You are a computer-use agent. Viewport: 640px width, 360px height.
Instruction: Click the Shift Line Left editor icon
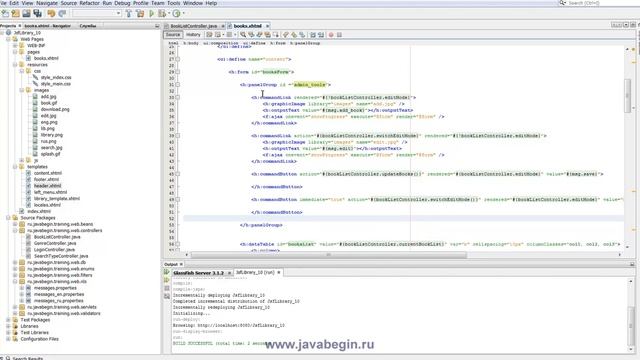tap(313, 35)
